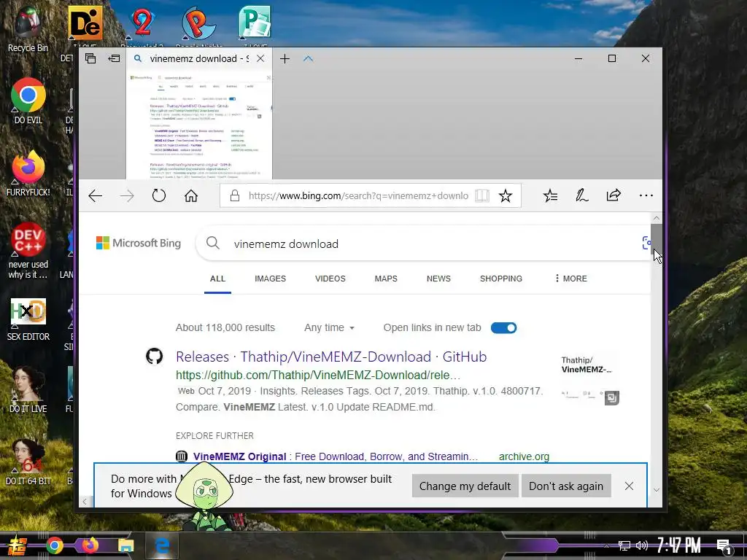Open Firefox from the taskbar

tap(90, 545)
